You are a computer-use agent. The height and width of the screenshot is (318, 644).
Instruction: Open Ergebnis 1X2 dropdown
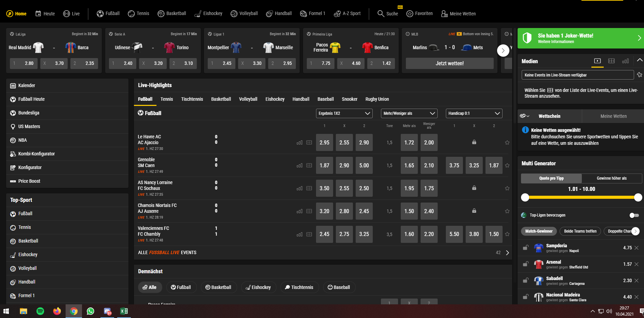tap(344, 113)
